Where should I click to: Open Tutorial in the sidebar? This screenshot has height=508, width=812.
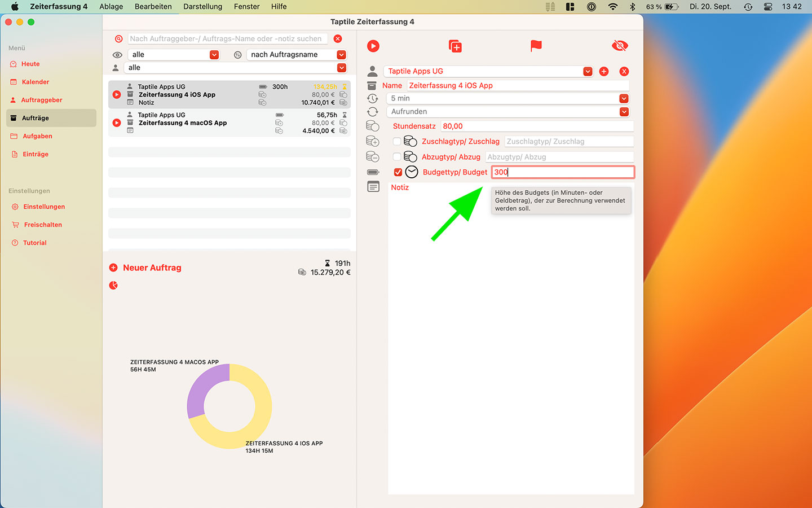(x=34, y=243)
